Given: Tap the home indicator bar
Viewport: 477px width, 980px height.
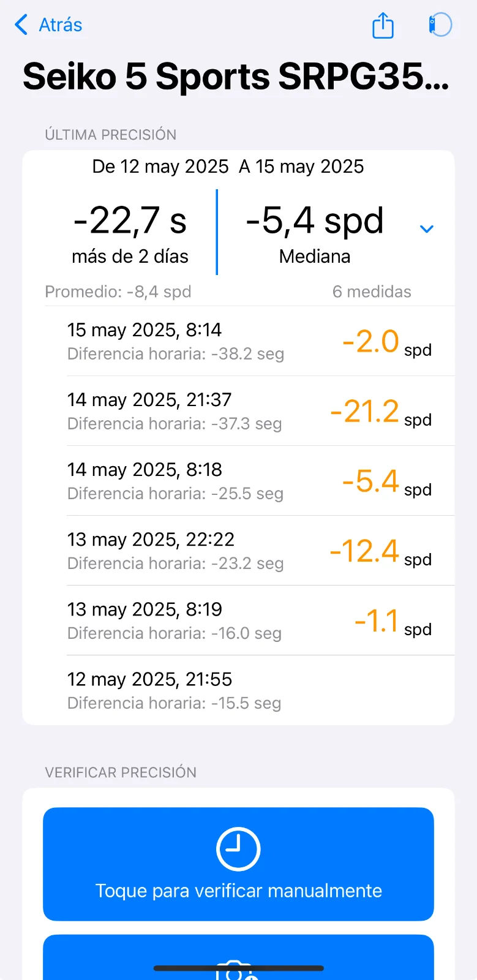Looking at the screenshot, I should tap(238, 968).
